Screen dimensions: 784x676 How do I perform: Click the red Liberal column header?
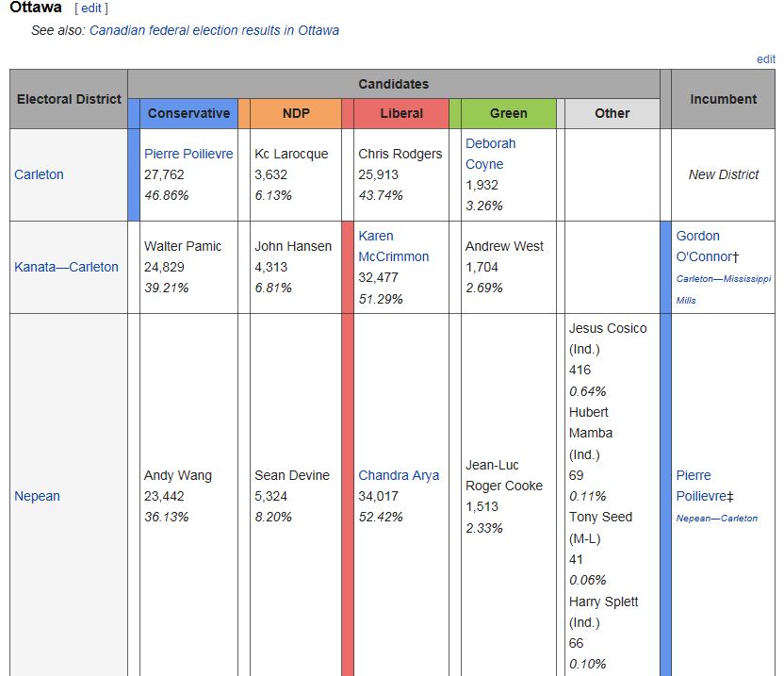pos(401,113)
